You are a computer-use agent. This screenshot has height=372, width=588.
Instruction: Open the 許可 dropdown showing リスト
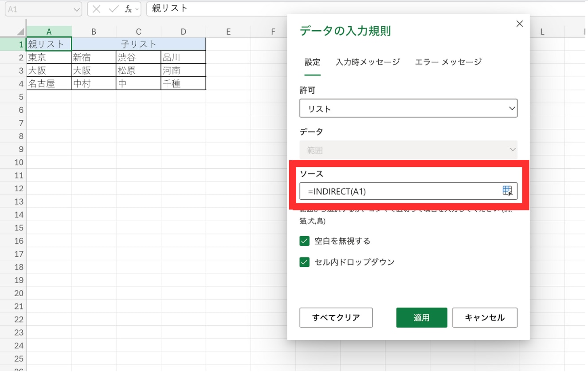click(x=408, y=108)
